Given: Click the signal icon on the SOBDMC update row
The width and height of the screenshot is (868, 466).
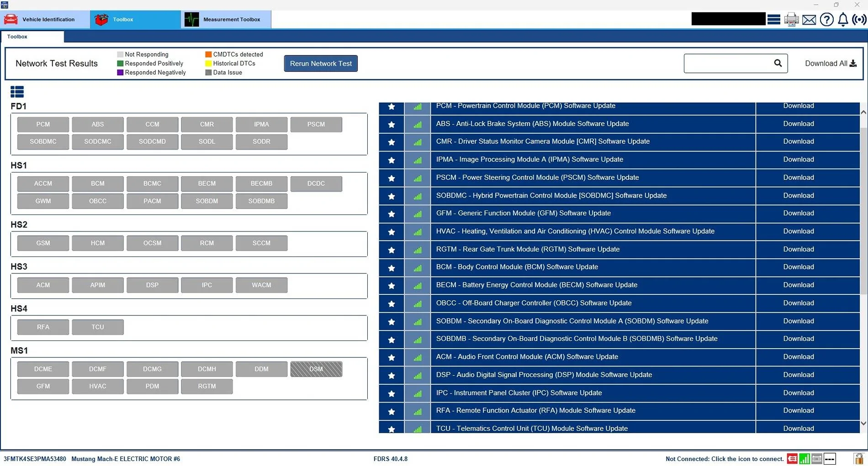Looking at the screenshot, I should pos(418,196).
